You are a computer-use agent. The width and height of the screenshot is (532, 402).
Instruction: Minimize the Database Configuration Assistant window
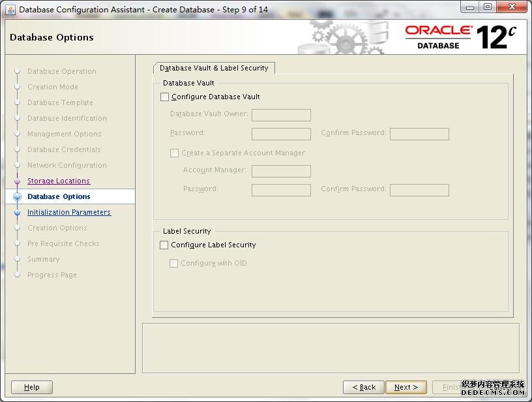click(469, 7)
